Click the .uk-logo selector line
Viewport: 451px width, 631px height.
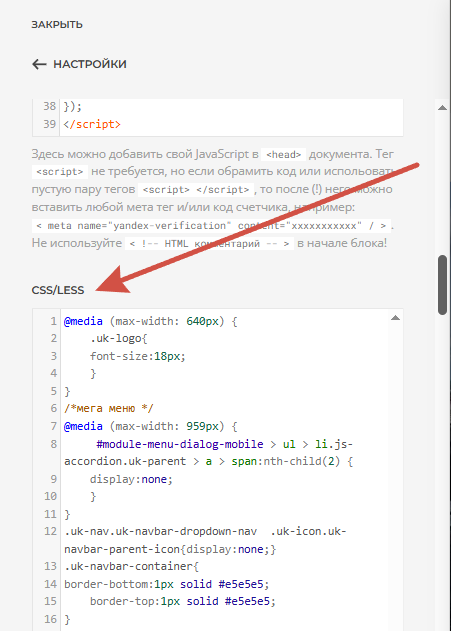(x=119, y=338)
